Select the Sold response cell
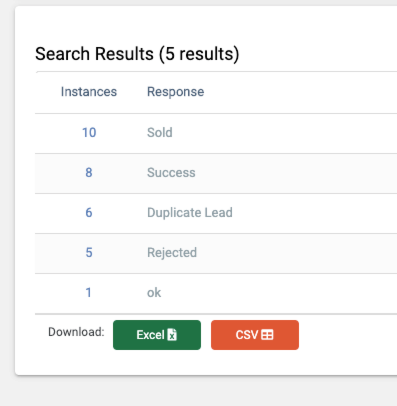This screenshot has height=406, width=397. pyautogui.click(x=160, y=133)
